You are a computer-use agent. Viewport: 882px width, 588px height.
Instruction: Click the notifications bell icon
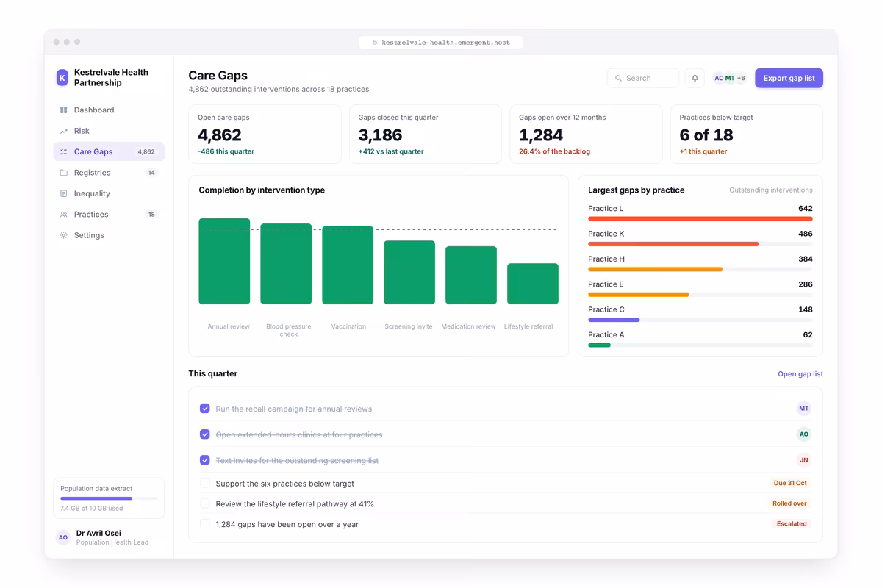[x=695, y=78]
